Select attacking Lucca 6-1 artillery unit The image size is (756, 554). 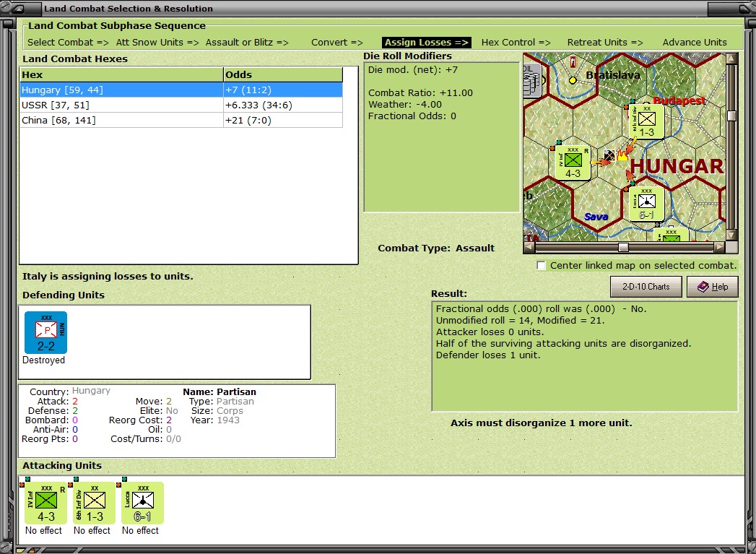[x=142, y=503]
